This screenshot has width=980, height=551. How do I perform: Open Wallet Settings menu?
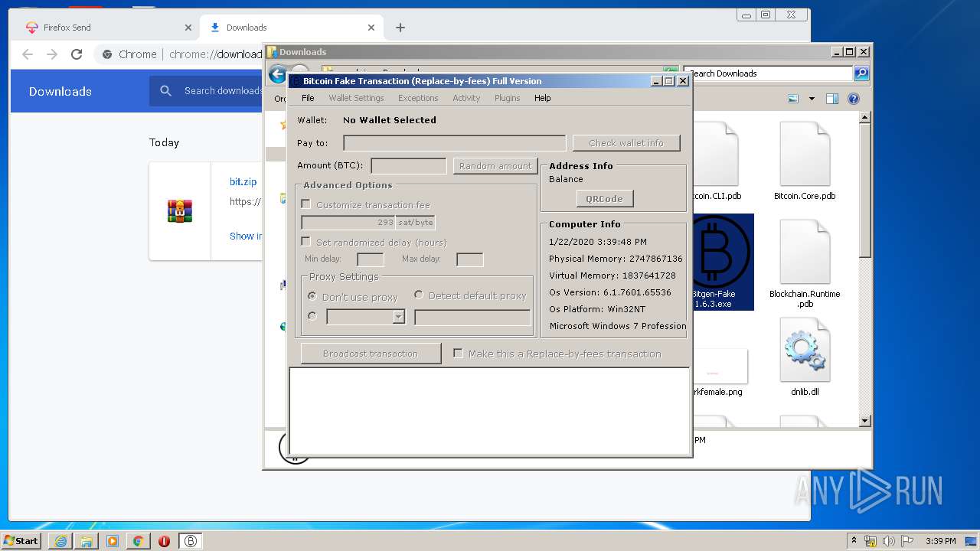tap(356, 98)
